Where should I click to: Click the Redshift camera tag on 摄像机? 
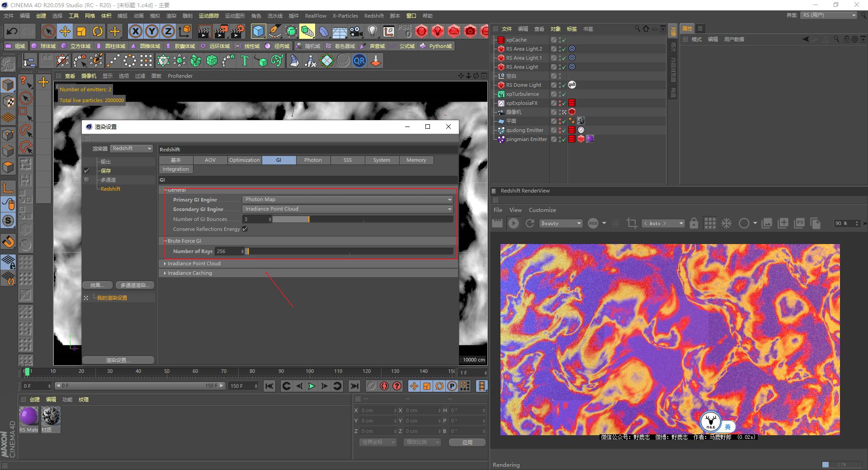572,112
